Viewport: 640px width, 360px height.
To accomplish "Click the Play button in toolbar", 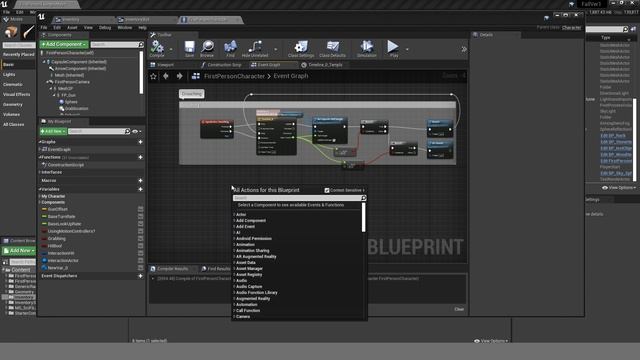I will tap(393, 48).
